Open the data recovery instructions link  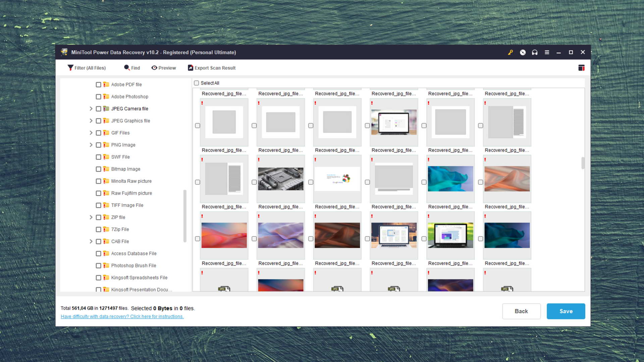click(122, 316)
